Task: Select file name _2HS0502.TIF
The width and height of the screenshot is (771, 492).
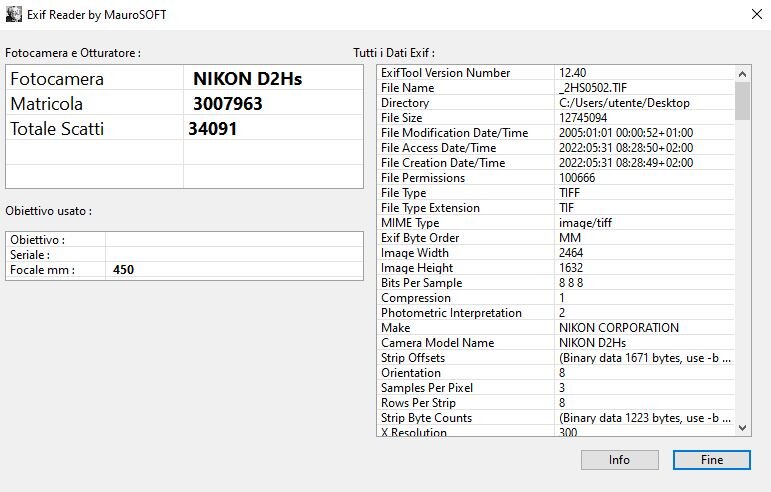Action: [x=593, y=88]
